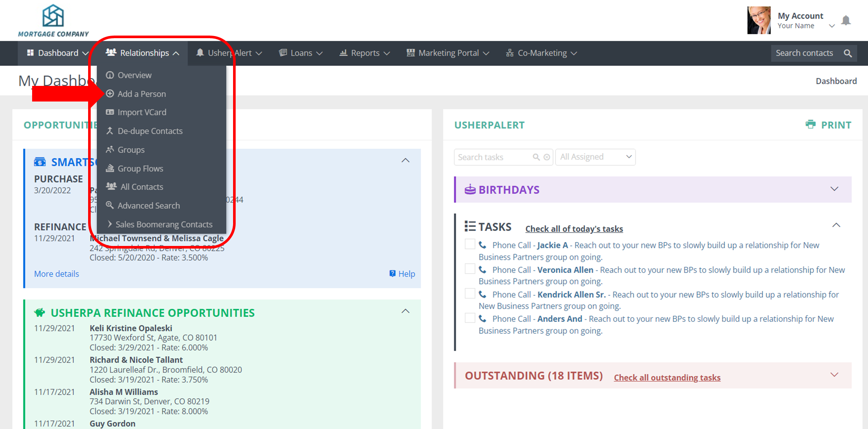Choose All Contacts from Relationships menu
Image resolution: width=868 pixels, height=429 pixels.
pos(141,187)
